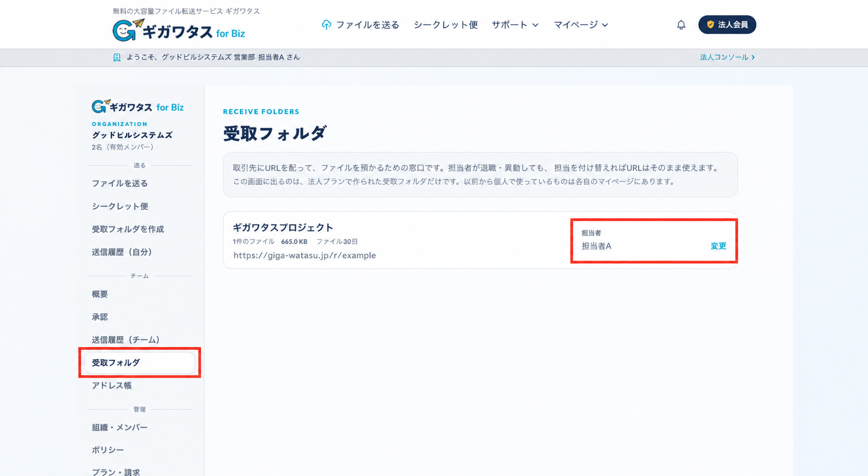Click the 665.0 KB file size
Image resolution: width=868 pixels, height=476 pixels.
(294, 241)
